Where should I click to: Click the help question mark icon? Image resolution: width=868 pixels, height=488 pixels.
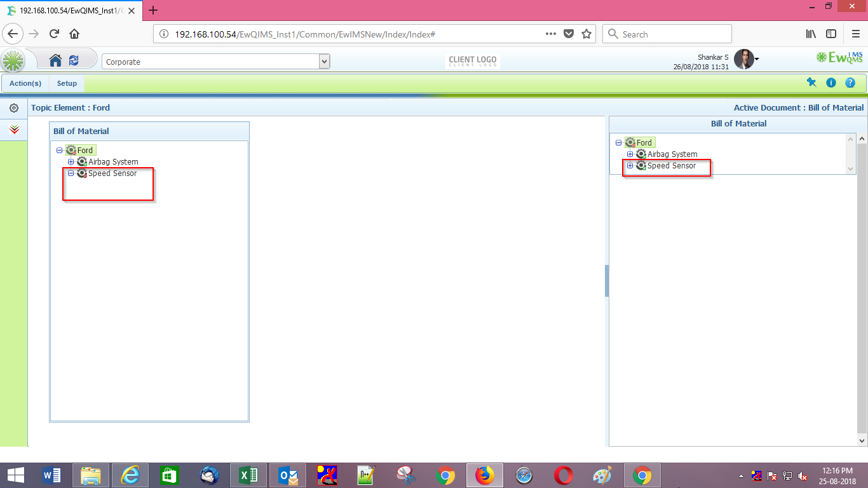coord(850,83)
